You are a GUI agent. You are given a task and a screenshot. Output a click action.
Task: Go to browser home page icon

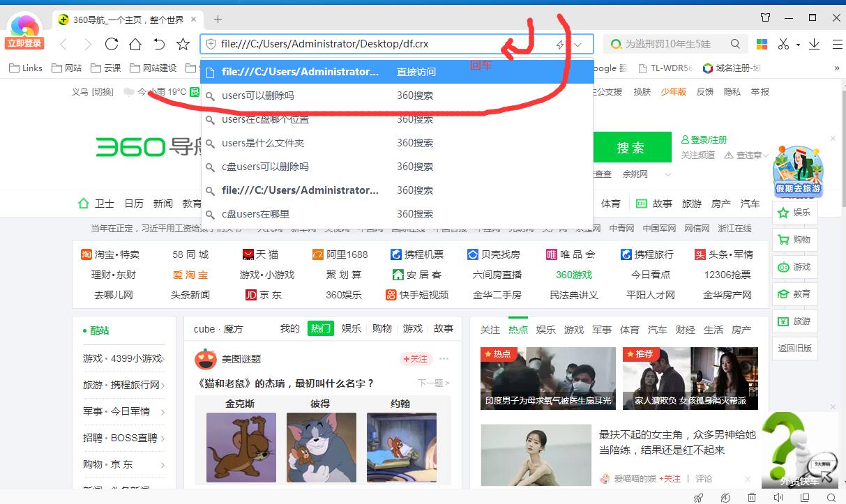(135, 45)
